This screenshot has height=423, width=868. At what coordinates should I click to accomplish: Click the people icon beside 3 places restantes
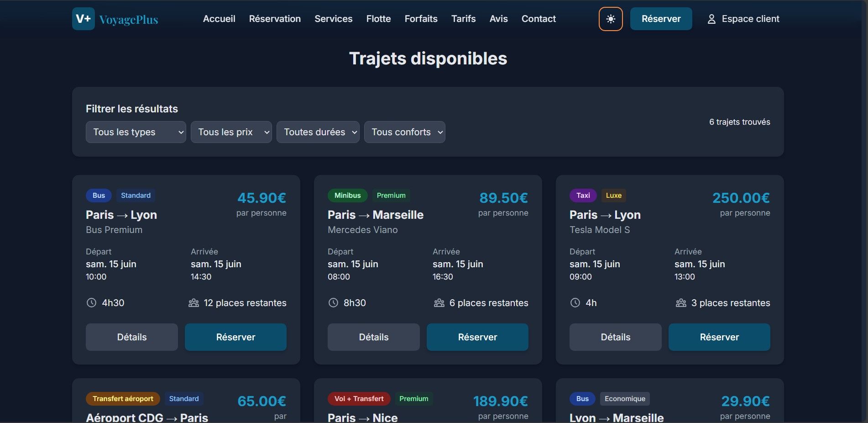pos(681,303)
